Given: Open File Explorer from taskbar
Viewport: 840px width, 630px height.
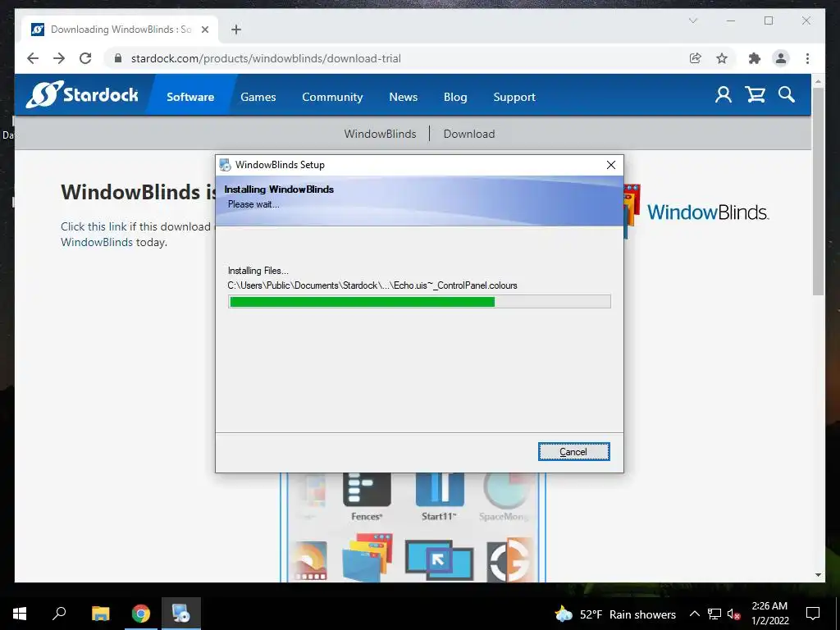Looking at the screenshot, I should [100, 614].
